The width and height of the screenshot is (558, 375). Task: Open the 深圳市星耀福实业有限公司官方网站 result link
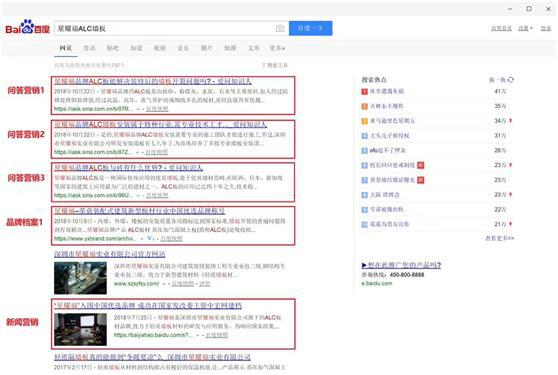(110, 254)
